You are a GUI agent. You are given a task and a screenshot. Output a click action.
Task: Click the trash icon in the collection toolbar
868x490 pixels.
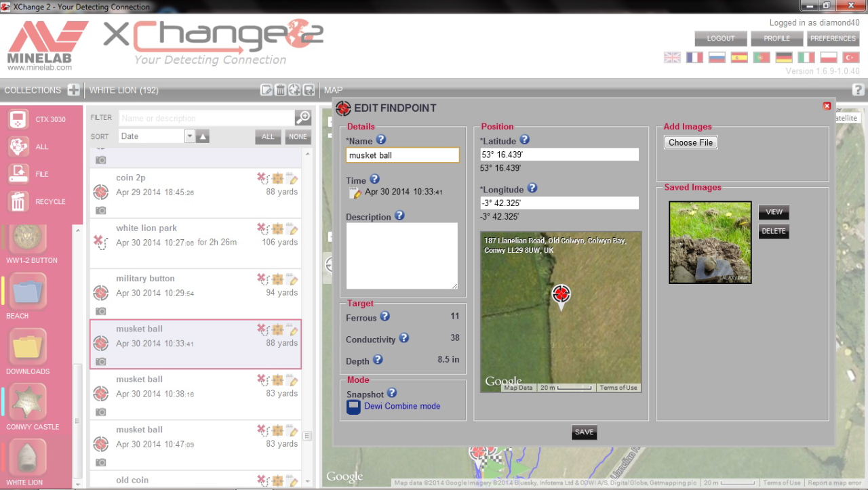(280, 90)
